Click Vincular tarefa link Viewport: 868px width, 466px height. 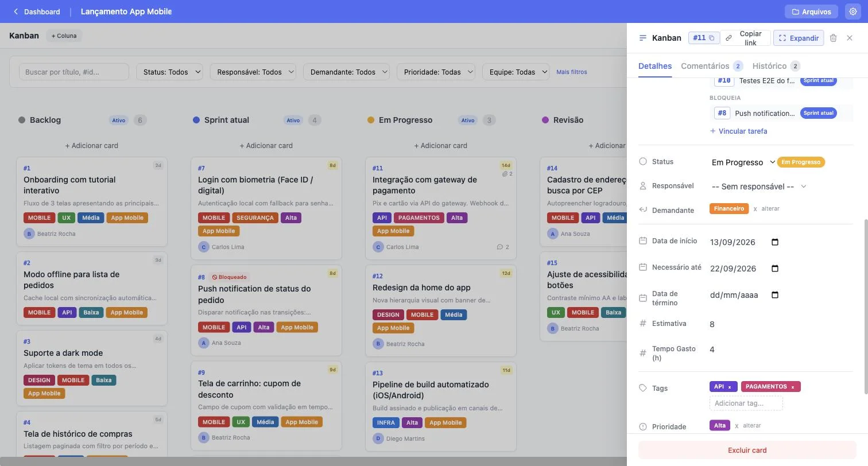738,131
